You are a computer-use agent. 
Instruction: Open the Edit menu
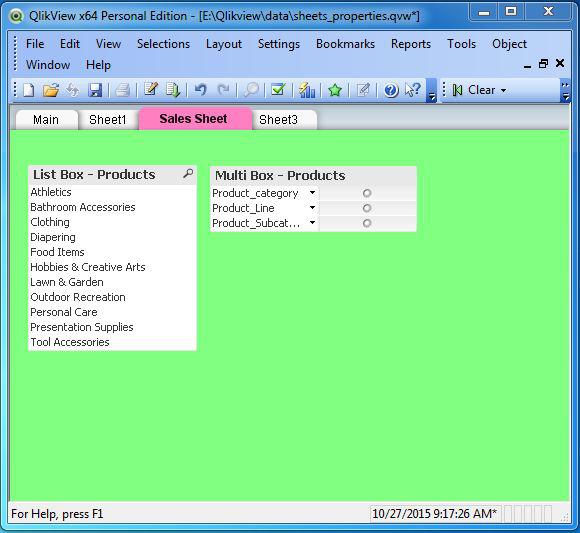point(70,44)
